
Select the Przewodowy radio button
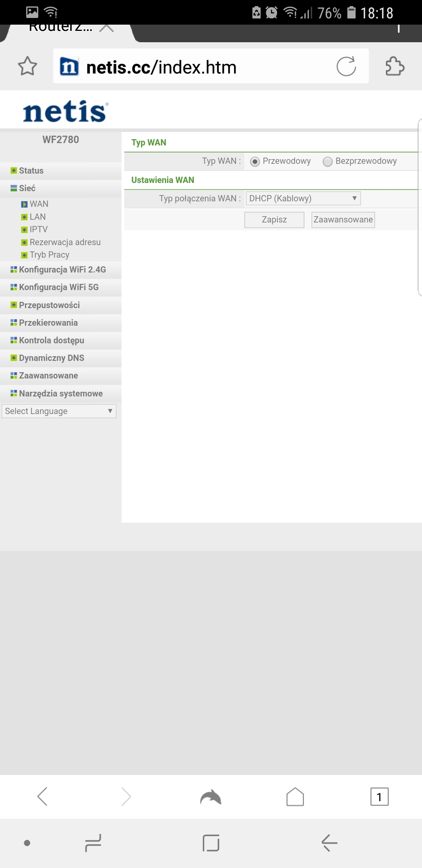pos(255,161)
